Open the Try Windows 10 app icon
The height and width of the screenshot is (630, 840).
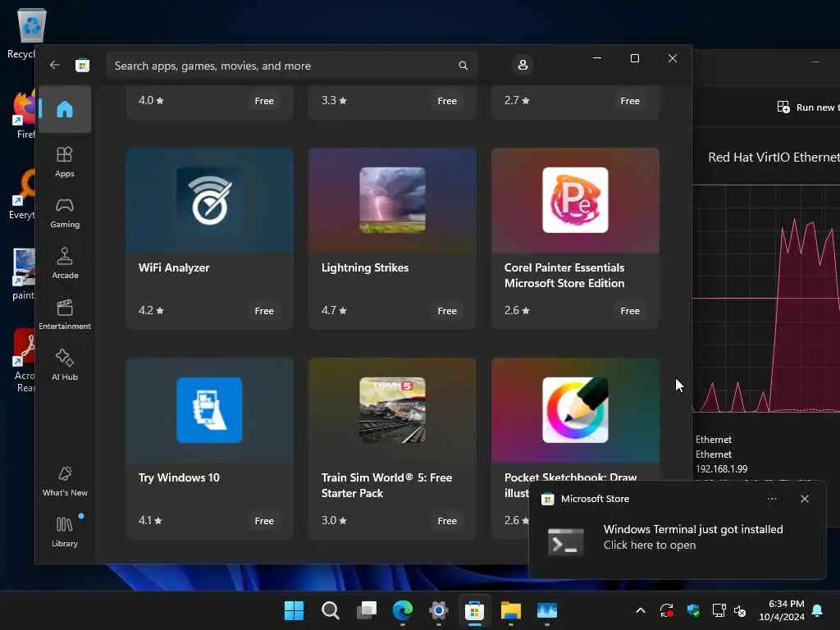coord(209,410)
